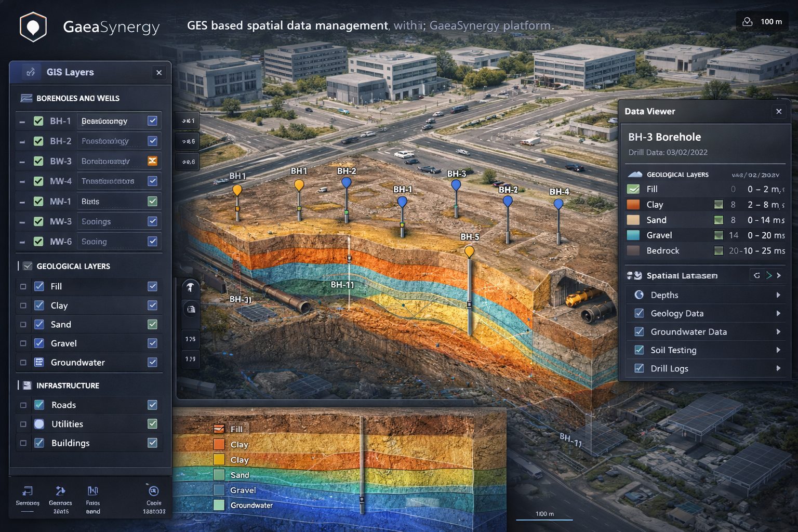Expand the Soil Testing section arrow
Screen dimensions: 798x532
[778, 350]
